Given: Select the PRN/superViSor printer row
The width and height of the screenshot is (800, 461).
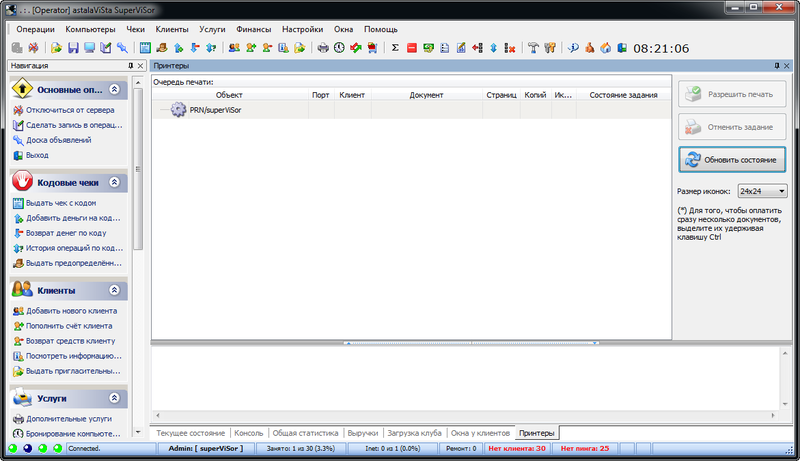Looking at the screenshot, I should click(411, 110).
